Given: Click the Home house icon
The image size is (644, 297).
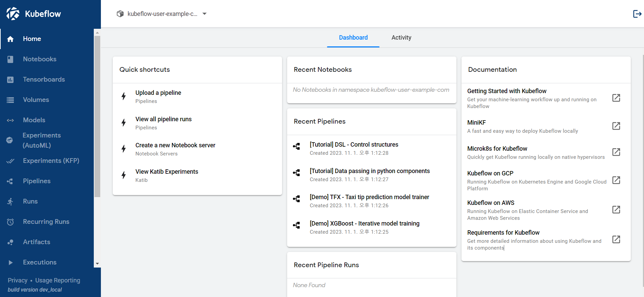Looking at the screenshot, I should point(10,39).
